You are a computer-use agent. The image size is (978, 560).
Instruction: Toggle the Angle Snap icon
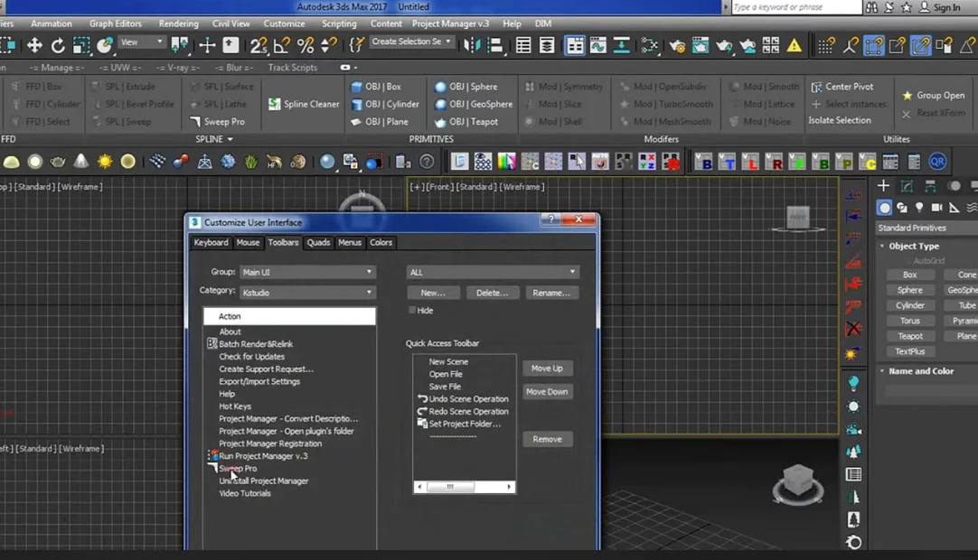282,45
